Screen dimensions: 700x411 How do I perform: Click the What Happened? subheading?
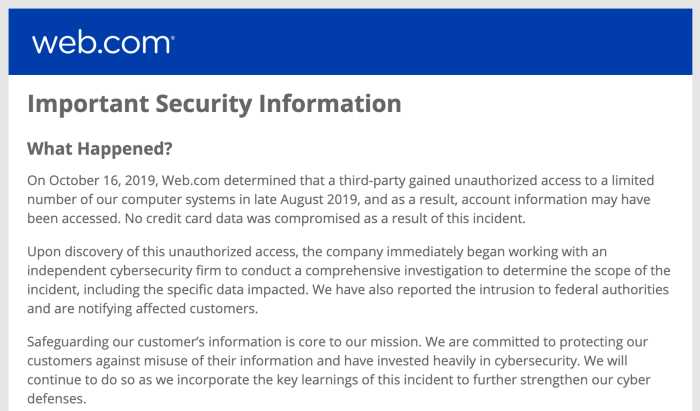(x=100, y=149)
